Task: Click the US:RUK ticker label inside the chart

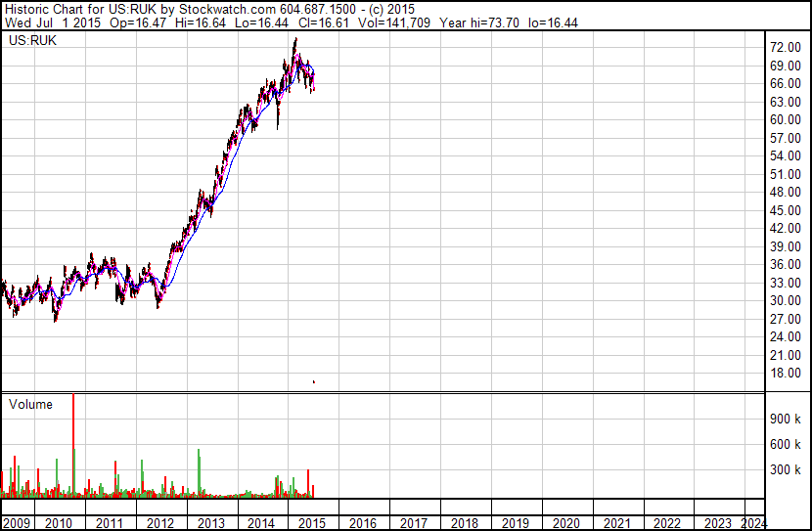Action: coord(30,41)
